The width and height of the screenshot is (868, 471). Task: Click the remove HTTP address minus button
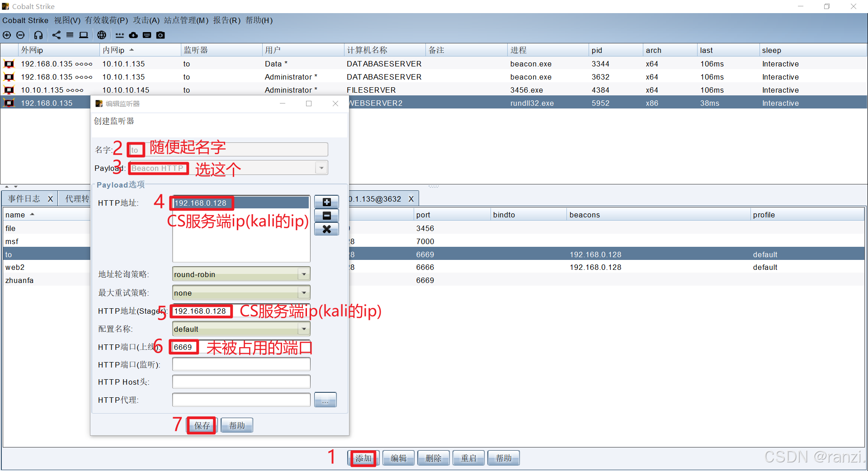pyautogui.click(x=326, y=216)
